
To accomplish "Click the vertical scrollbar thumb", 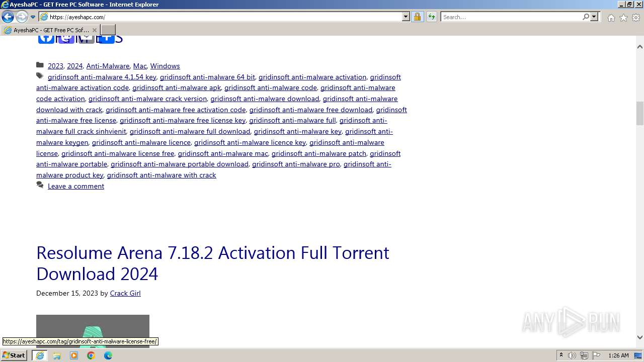I will [639, 113].
